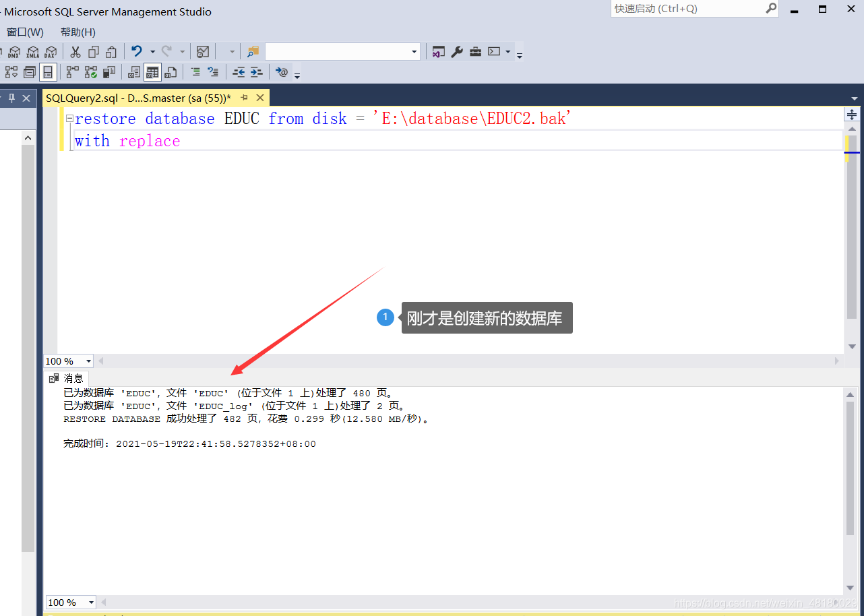Open a new DAX query
864x616 pixels.
(51, 52)
